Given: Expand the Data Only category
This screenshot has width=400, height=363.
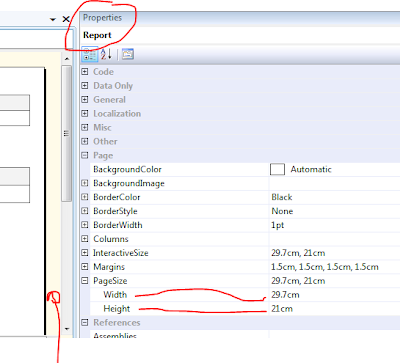Looking at the screenshot, I should (x=85, y=86).
